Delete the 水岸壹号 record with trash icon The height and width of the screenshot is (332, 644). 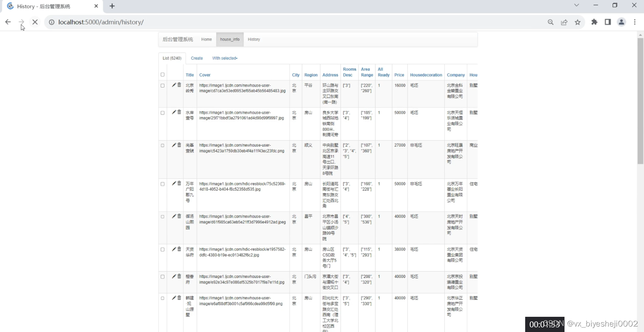click(x=179, y=112)
